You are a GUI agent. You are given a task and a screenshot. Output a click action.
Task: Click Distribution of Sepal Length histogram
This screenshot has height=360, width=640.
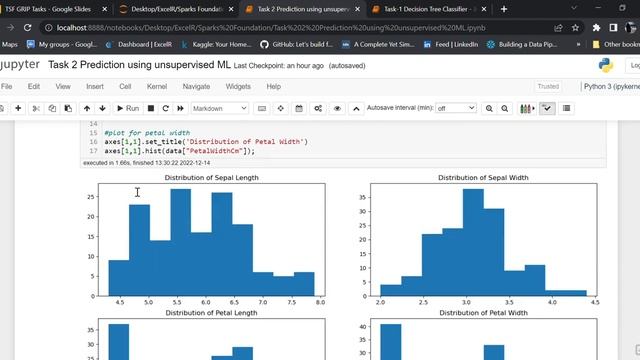pyautogui.click(x=211, y=240)
